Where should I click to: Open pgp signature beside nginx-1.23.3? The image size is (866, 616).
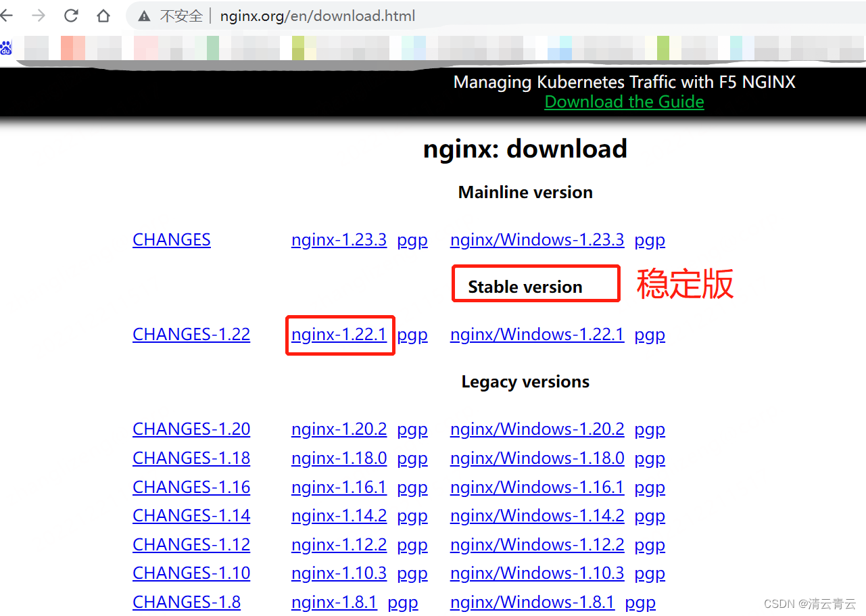[x=412, y=241]
